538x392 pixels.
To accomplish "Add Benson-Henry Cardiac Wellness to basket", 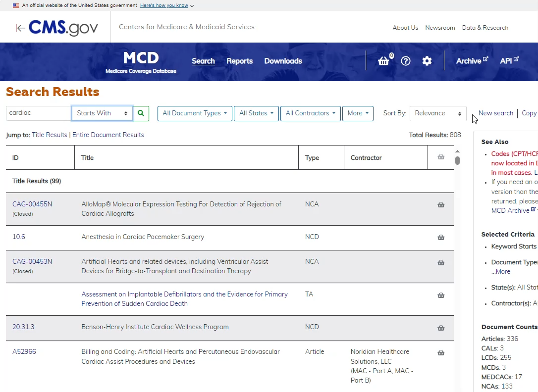I will click(441, 328).
